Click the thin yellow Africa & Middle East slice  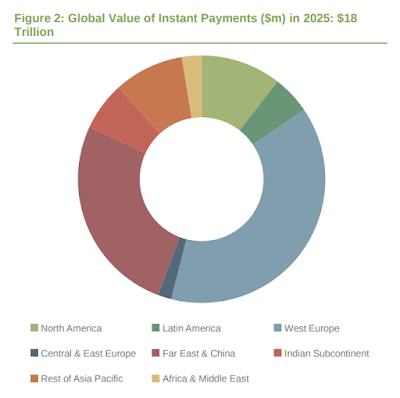coord(195,87)
